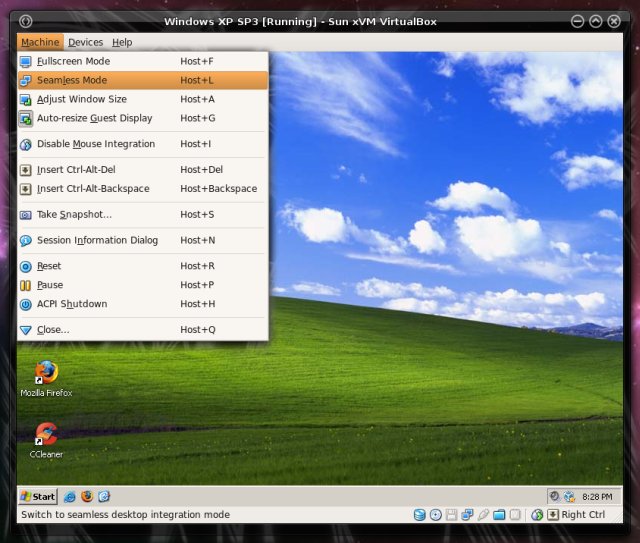Click Take Snapshot... menu item
This screenshot has height=543, width=640.
(x=74, y=214)
